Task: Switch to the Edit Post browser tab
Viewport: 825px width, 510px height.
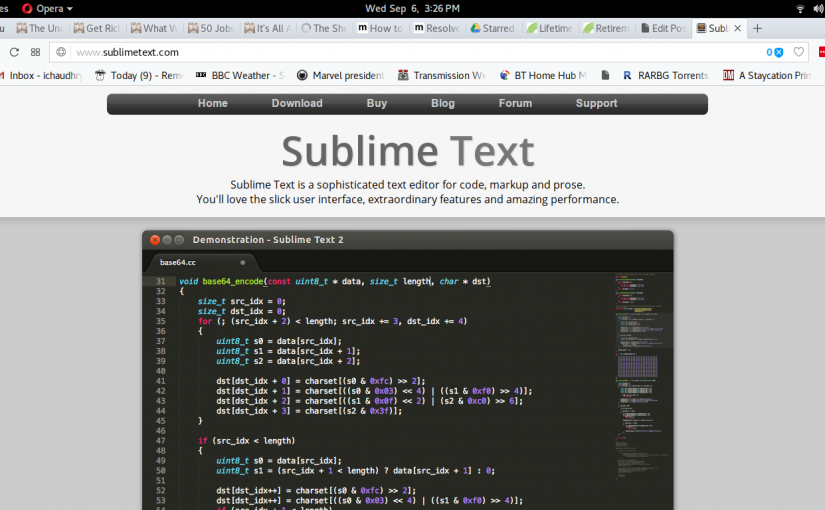Action: click(664, 29)
